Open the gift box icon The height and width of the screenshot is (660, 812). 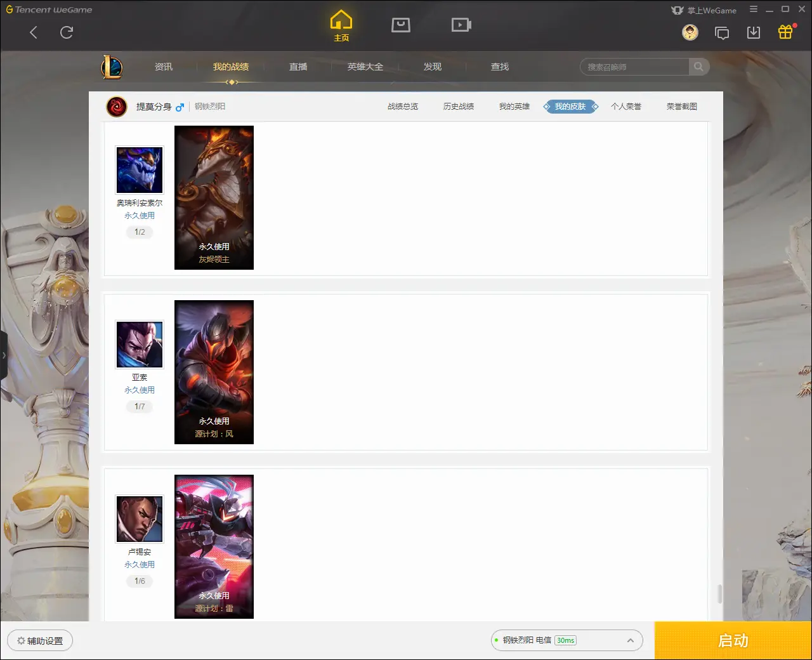pyautogui.click(x=785, y=32)
